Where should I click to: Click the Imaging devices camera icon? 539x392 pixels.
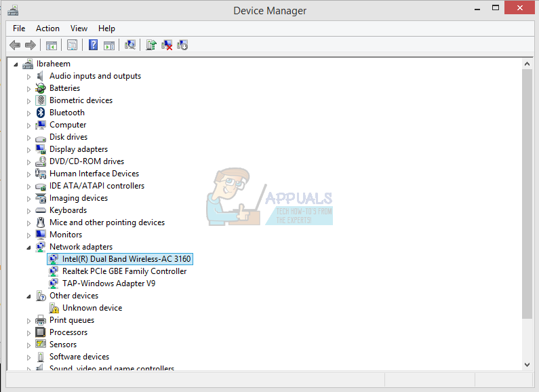(x=41, y=198)
